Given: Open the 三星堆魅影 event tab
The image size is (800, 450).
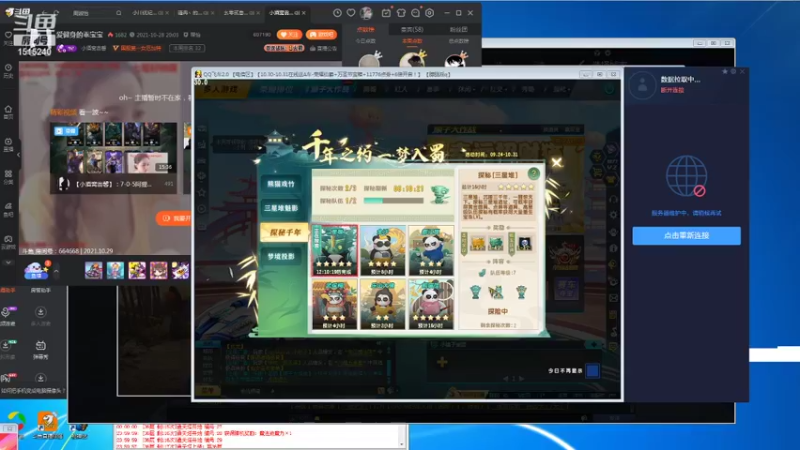Looking at the screenshot, I should [x=282, y=208].
